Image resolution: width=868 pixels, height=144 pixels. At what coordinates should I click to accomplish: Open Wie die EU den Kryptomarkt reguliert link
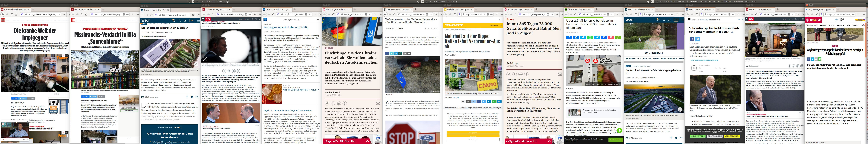point(301,90)
